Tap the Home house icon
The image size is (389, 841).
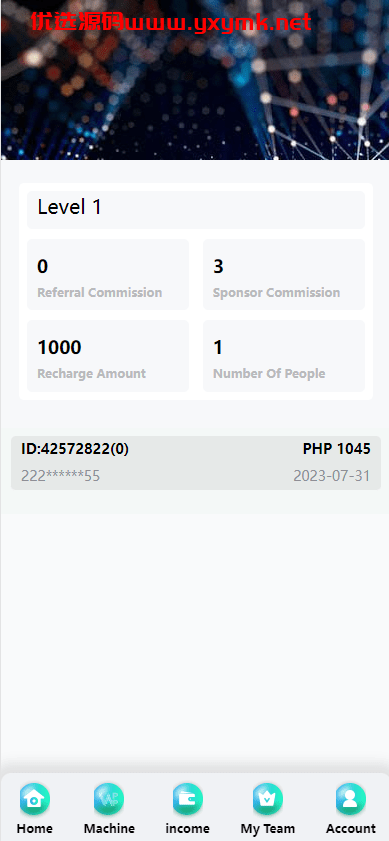pos(35,799)
